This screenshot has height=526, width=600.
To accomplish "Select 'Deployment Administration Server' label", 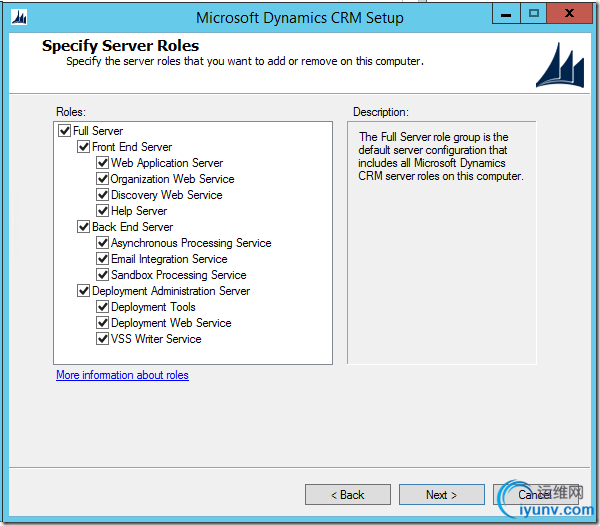I will [x=171, y=291].
